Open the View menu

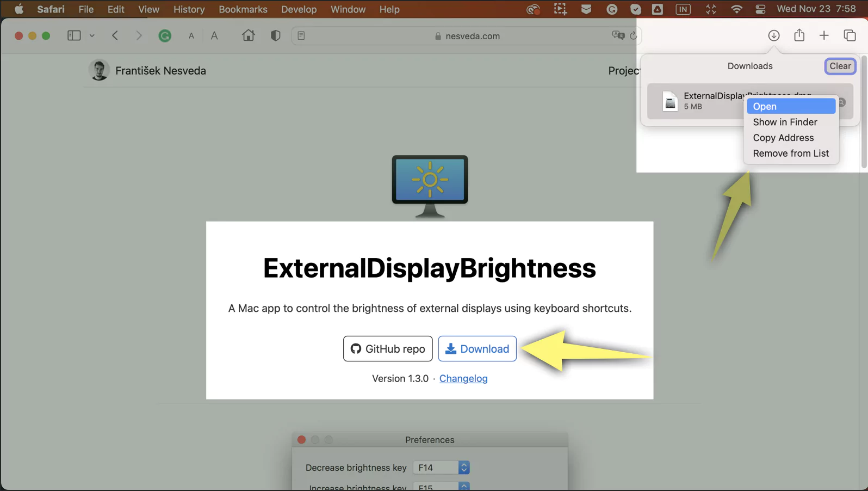(148, 9)
